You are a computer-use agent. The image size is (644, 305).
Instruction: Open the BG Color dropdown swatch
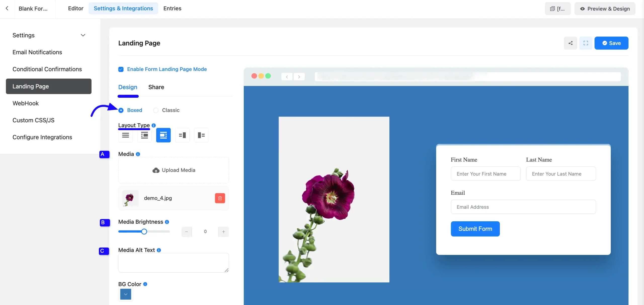coord(126,294)
